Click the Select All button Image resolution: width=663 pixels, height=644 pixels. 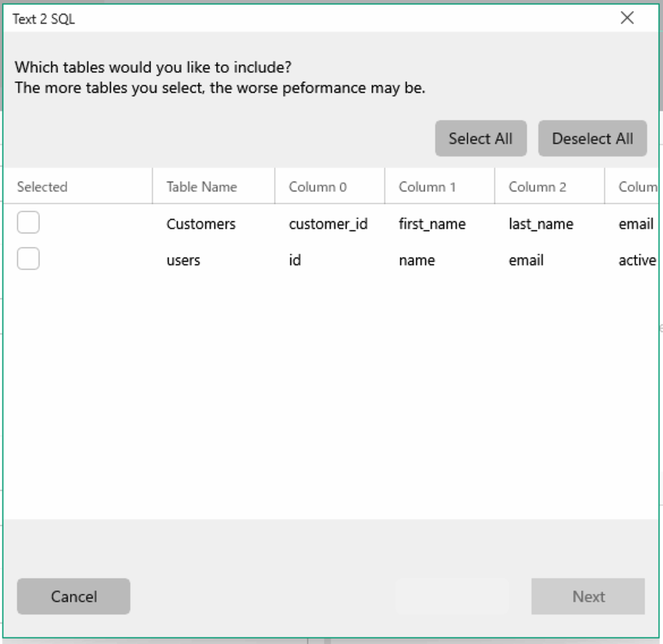pos(481,138)
